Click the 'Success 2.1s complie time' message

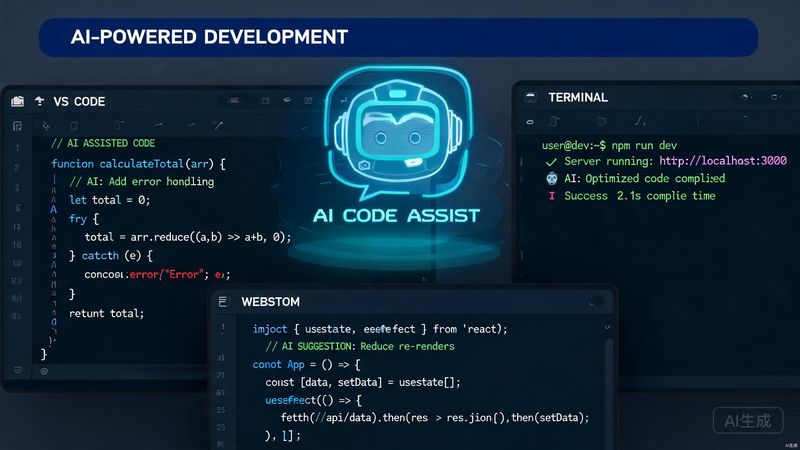pos(640,196)
